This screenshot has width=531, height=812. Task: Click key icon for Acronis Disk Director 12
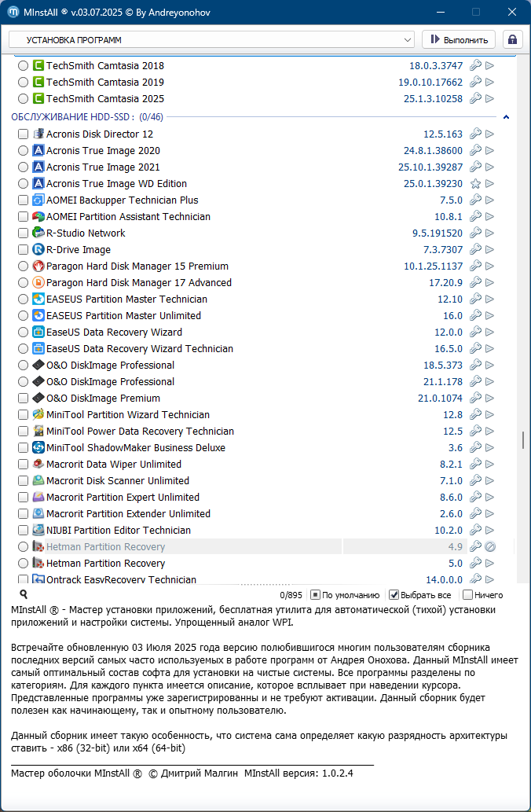(475, 134)
